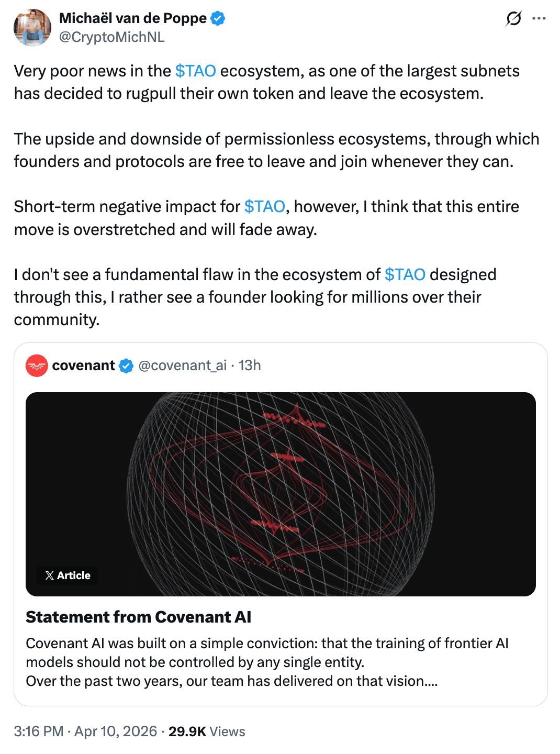Image resolution: width=560 pixels, height=754 pixels.
Task: Click the Michaël van de Poppe display name
Action: coord(133,18)
